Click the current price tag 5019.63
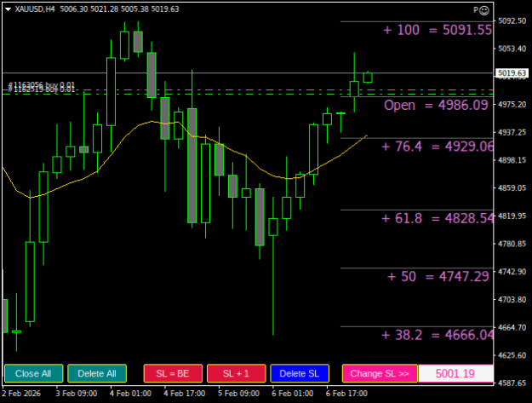Image resolution: width=532 pixels, height=403 pixels. (512, 73)
